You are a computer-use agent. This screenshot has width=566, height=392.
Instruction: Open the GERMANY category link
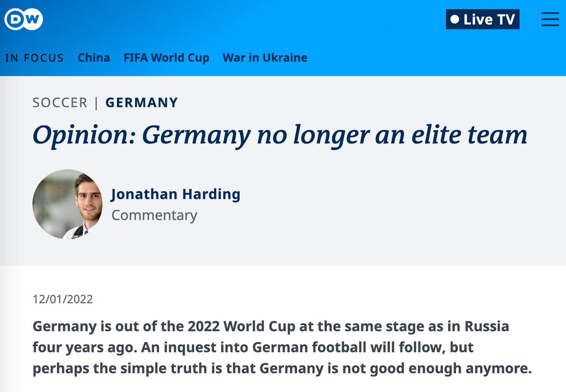coord(141,102)
